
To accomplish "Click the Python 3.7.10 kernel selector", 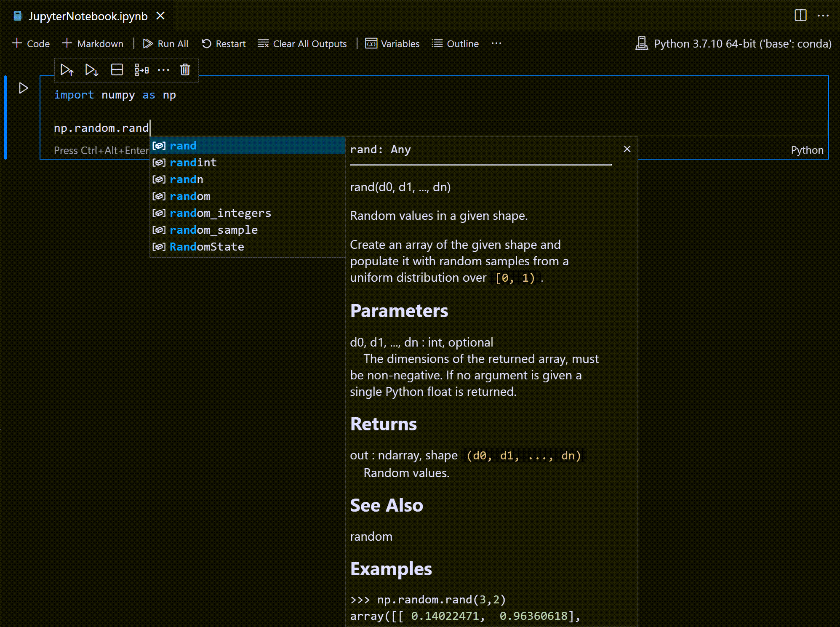I will [733, 44].
